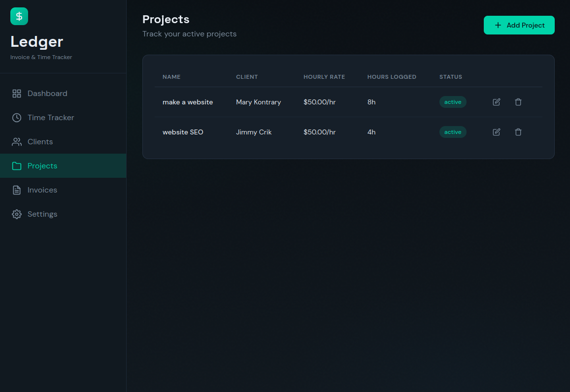Select the 'website SEO' project name
The image size is (570, 392).
(x=183, y=132)
